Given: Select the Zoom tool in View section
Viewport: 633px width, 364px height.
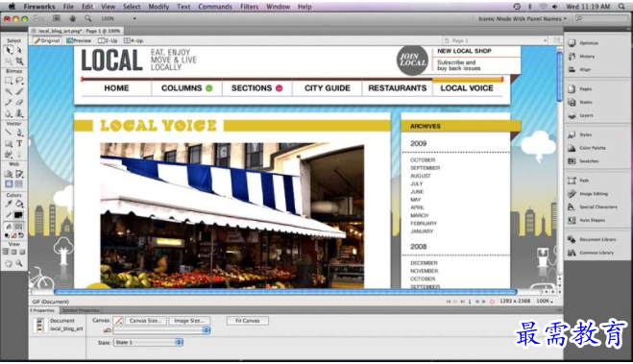Looking at the screenshot, I should [x=19, y=263].
